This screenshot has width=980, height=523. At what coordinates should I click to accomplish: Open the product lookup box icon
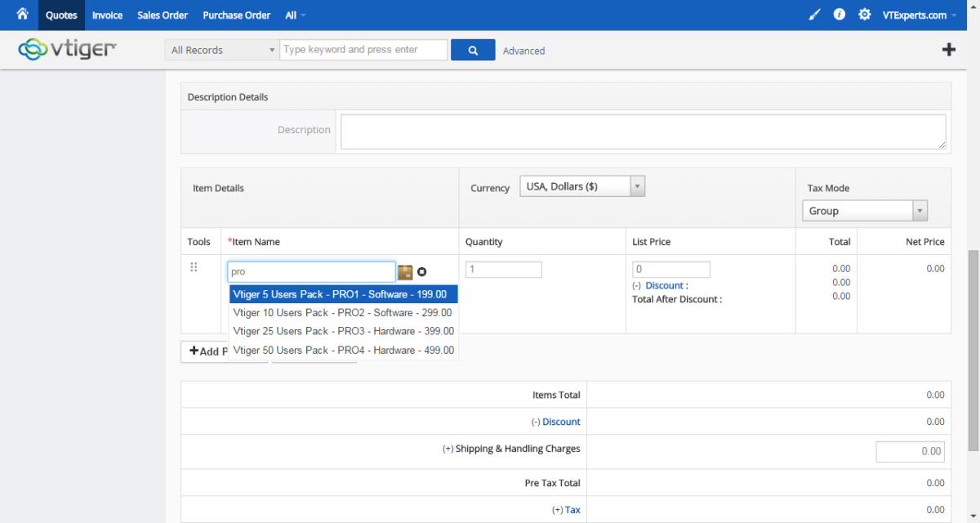(x=405, y=271)
